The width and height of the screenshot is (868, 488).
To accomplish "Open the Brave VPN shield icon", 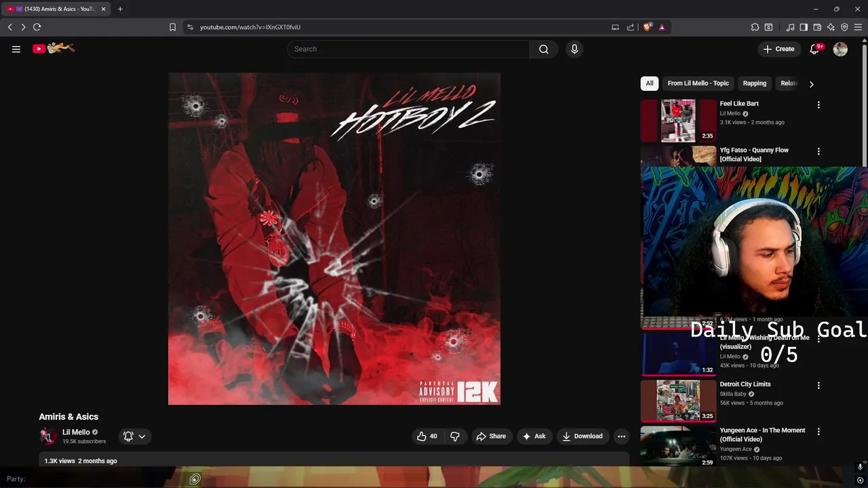I will tap(844, 27).
